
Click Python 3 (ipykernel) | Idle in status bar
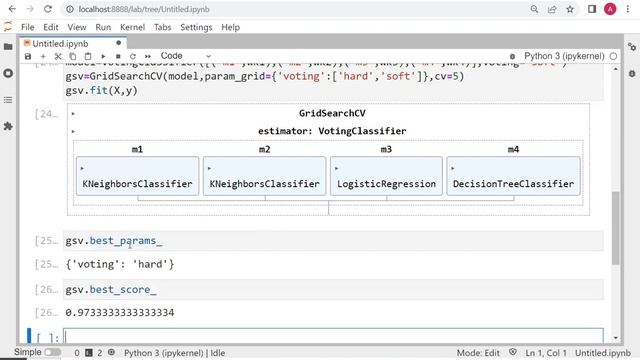coord(174,353)
